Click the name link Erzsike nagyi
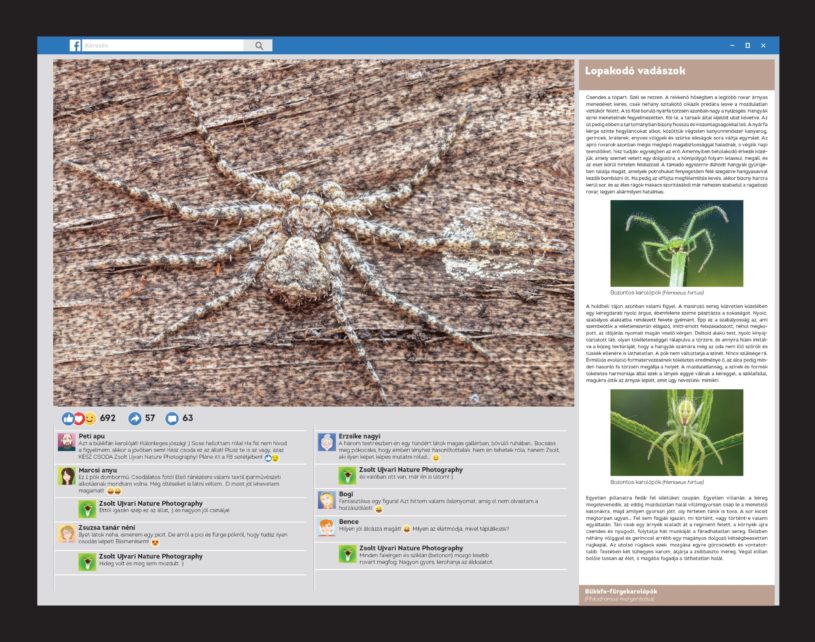Viewport: 815px width, 642px height. (x=360, y=436)
